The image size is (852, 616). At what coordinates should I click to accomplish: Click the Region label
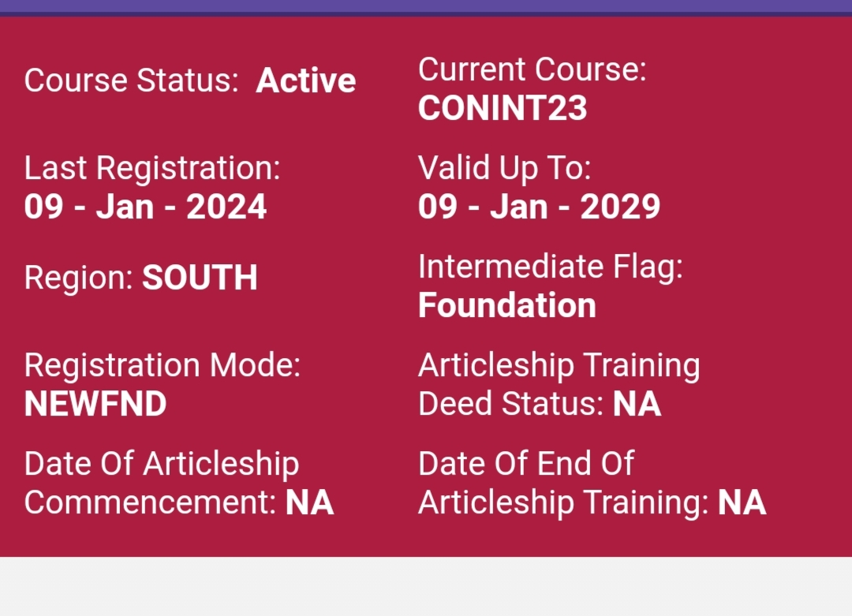point(80,278)
